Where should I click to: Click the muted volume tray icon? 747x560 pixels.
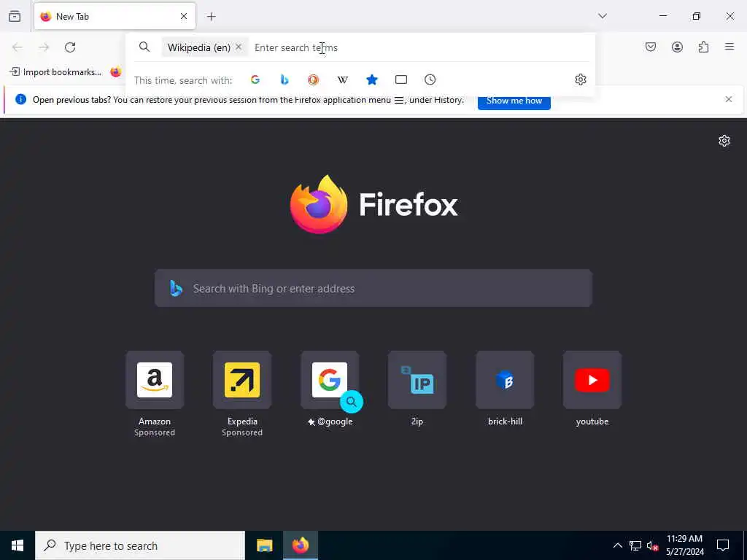(x=652, y=545)
